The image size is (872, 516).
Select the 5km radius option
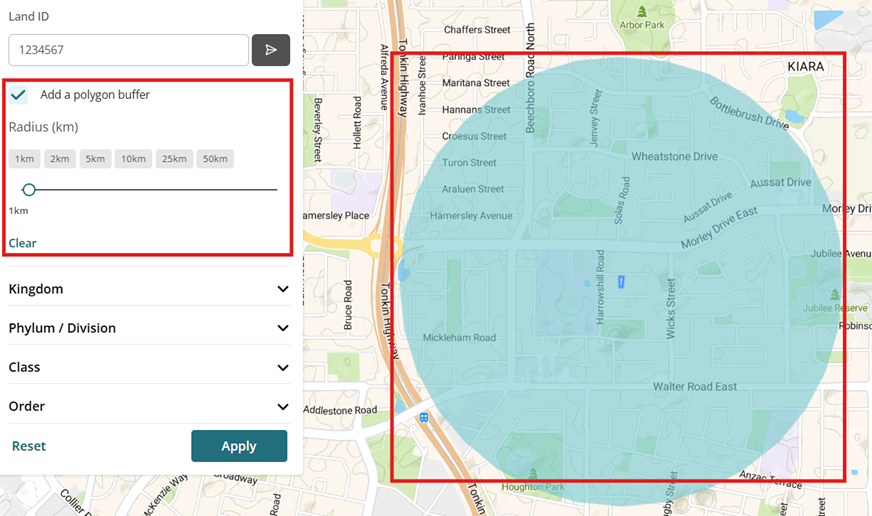(x=95, y=159)
